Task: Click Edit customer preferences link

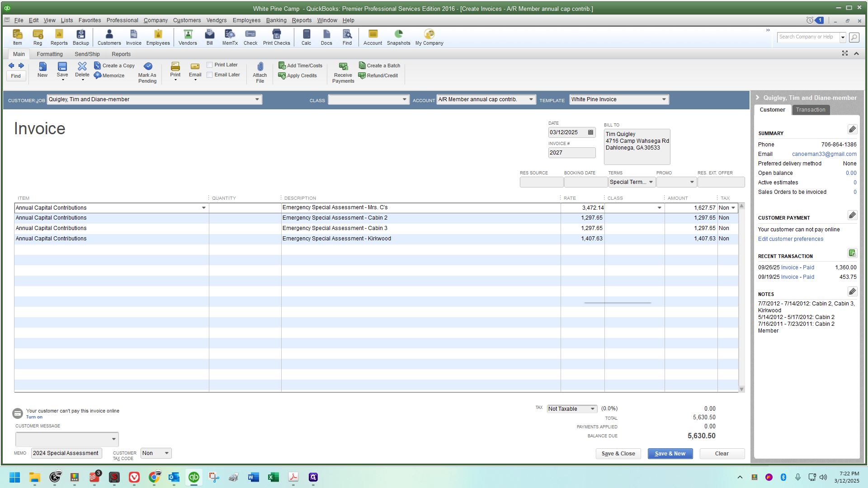Action: [x=791, y=239]
